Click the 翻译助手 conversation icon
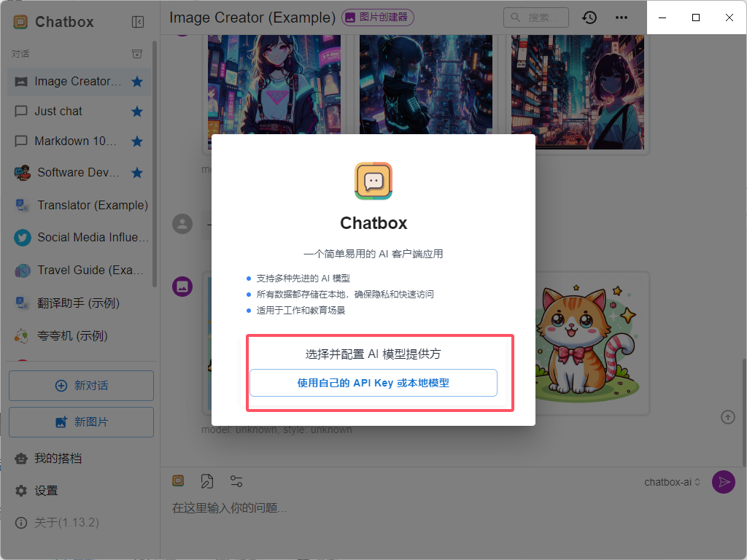The image size is (747, 560). tap(23, 303)
